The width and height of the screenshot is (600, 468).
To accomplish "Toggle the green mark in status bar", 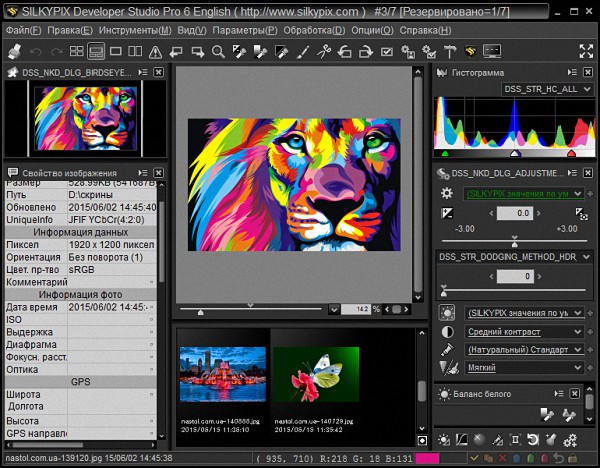I will 531,458.
